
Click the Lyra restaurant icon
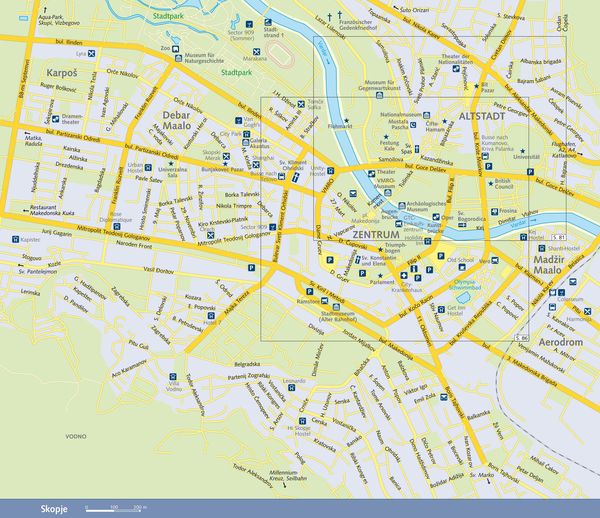tap(91, 53)
